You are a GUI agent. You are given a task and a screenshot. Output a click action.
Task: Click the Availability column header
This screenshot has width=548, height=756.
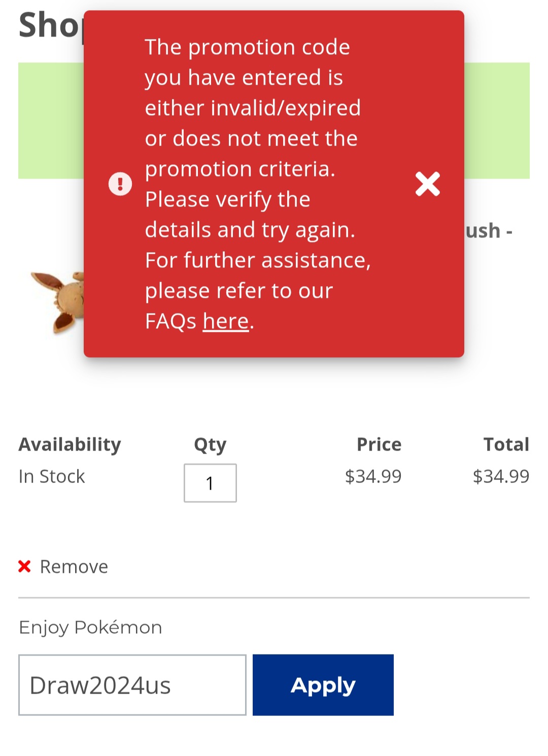[70, 444]
